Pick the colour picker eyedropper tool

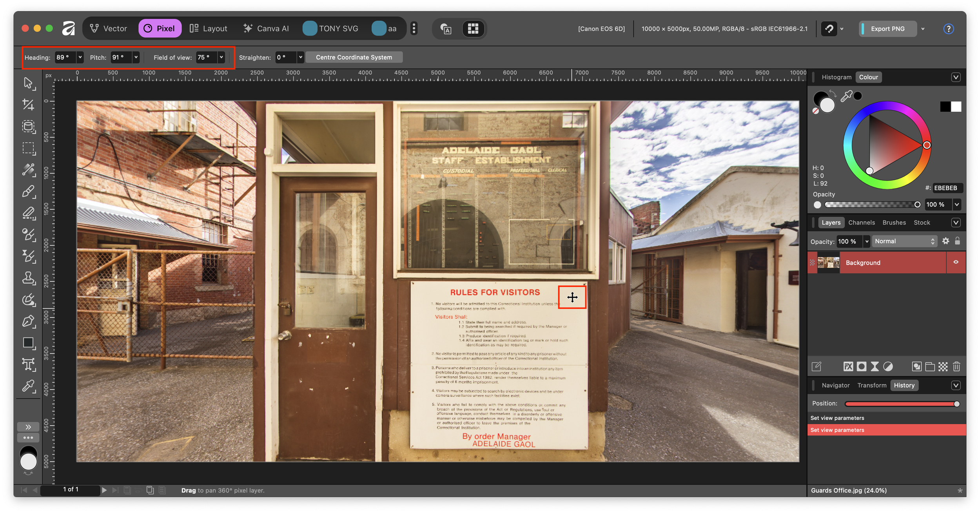click(x=28, y=386)
